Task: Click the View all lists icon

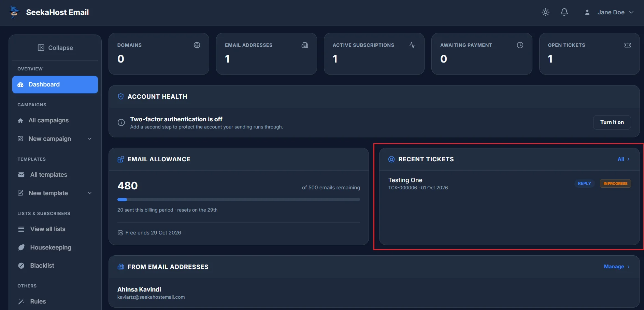Action: (x=21, y=229)
